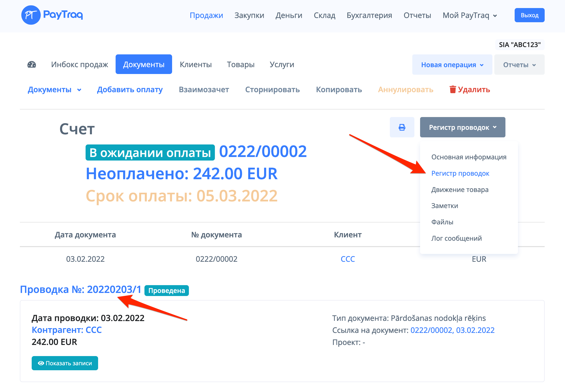The width and height of the screenshot is (565, 392).
Task: Show entries with Показать записи eye button
Action: click(x=65, y=363)
